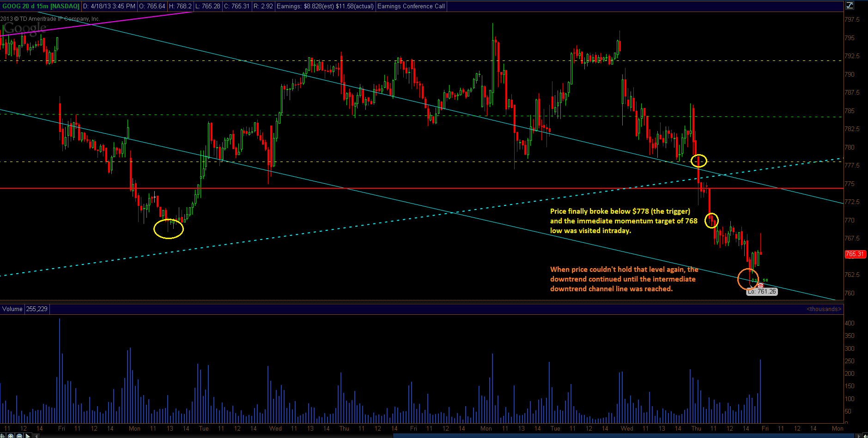
Task: Click the 400 volume axis label
Action: [x=850, y=323]
